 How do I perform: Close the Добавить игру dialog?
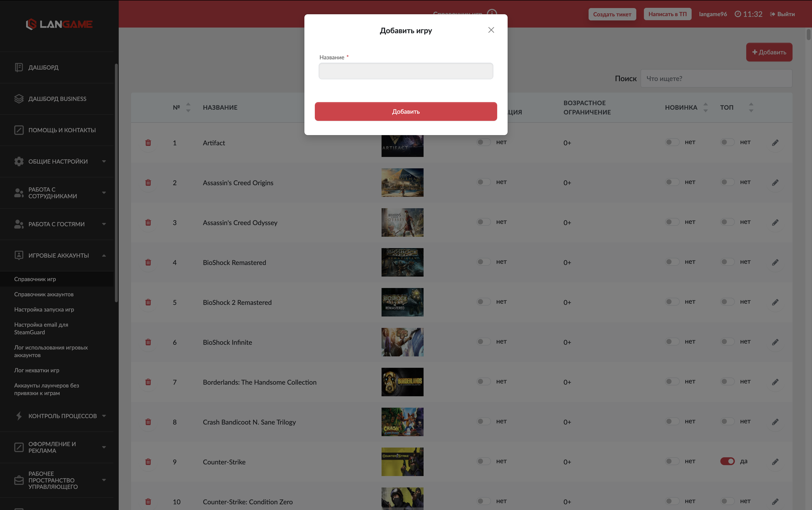coord(491,30)
